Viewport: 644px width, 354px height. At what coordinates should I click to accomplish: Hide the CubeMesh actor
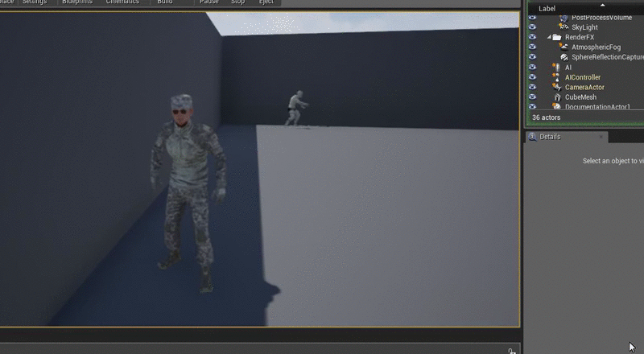(532, 97)
